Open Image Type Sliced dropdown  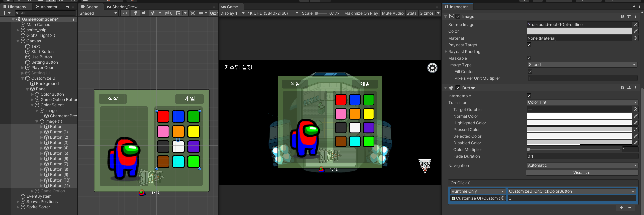pyautogui.click(x=582, y=65)
